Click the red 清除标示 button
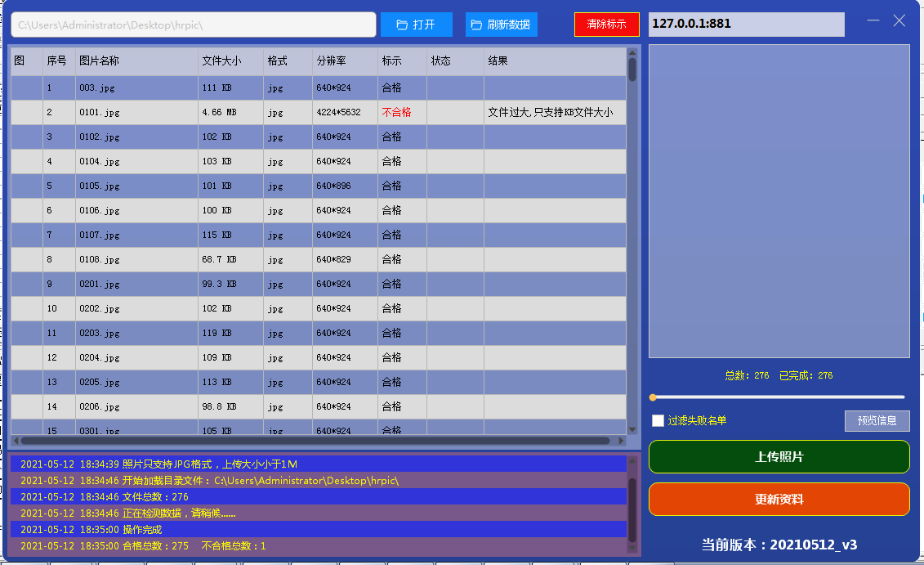This screenshot has width=924, height=565. tap(606, 25)
